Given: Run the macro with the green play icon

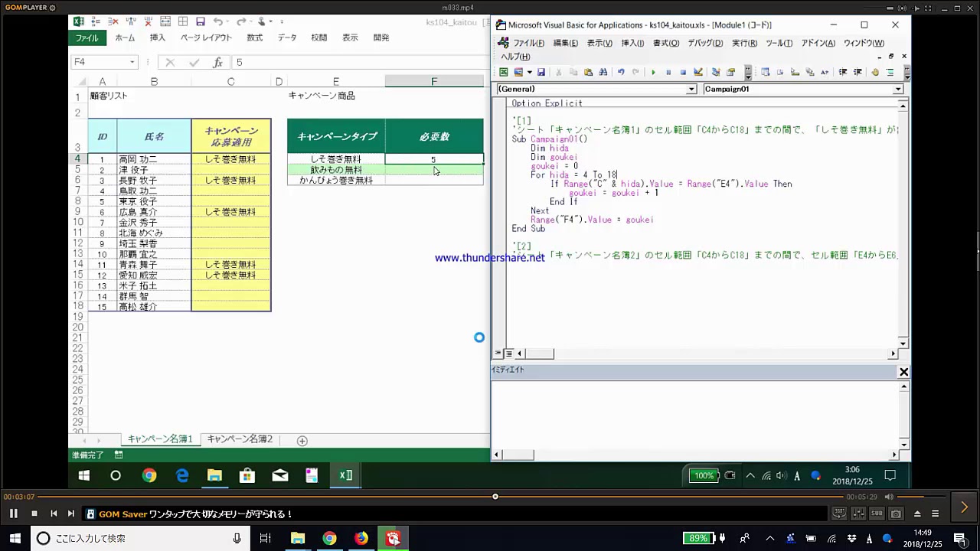Looking at the screenshot, I should click(x=653, y=72).
